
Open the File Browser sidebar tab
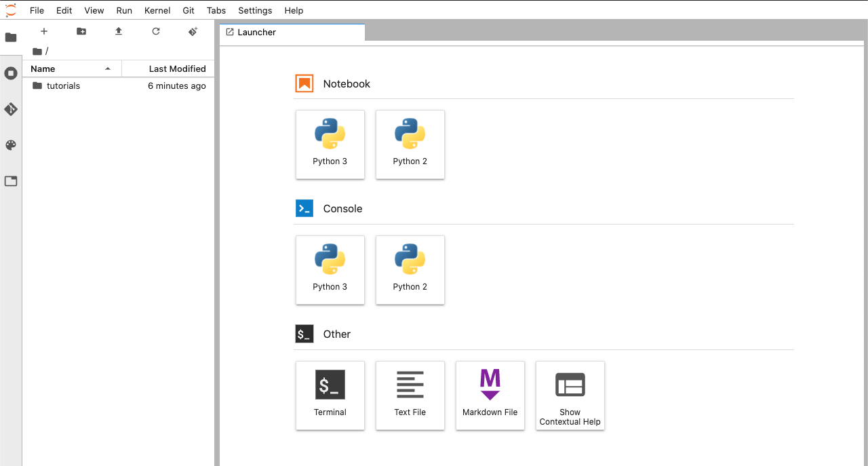pyautogui.click(x=11, y=37)
